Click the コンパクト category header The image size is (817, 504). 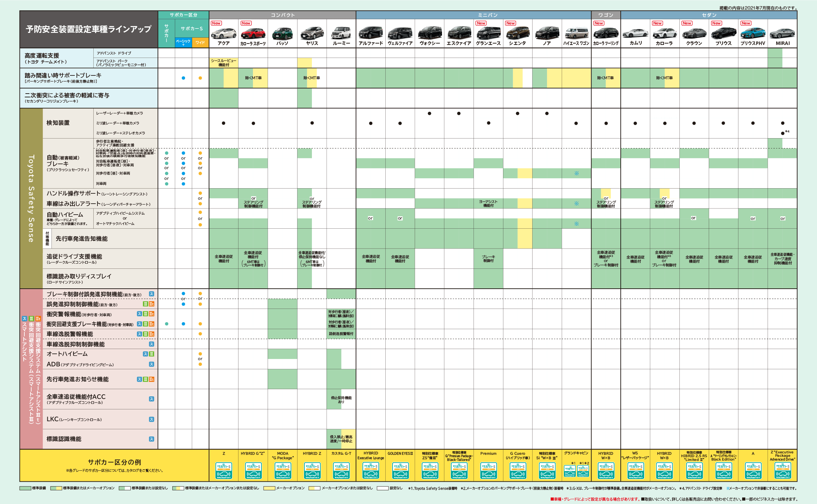(282, 15)
